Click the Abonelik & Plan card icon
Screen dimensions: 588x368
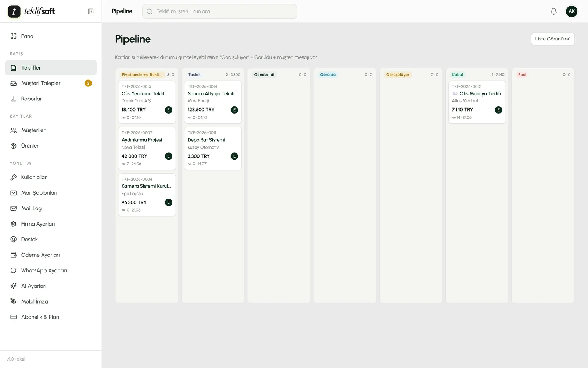click(14, 317)
